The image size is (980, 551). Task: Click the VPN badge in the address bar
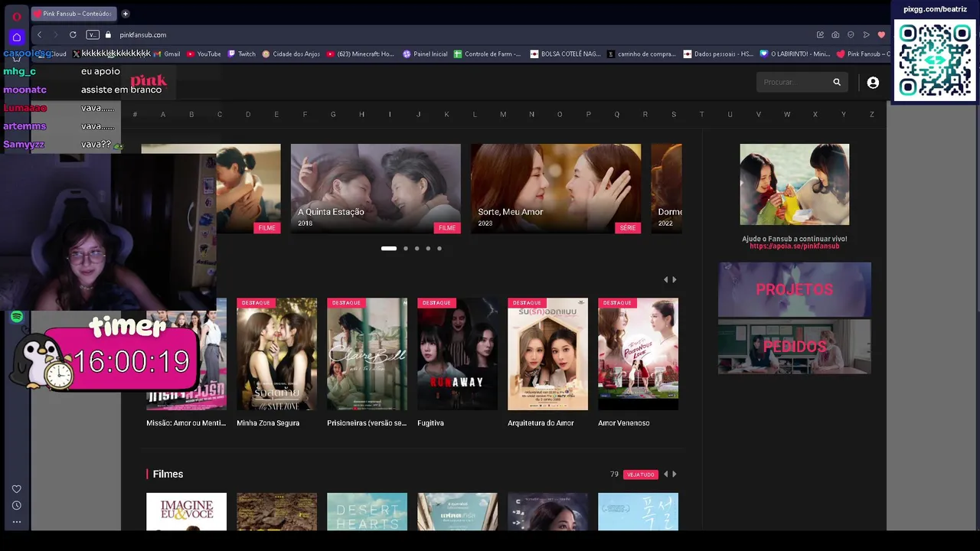[93, 34]
